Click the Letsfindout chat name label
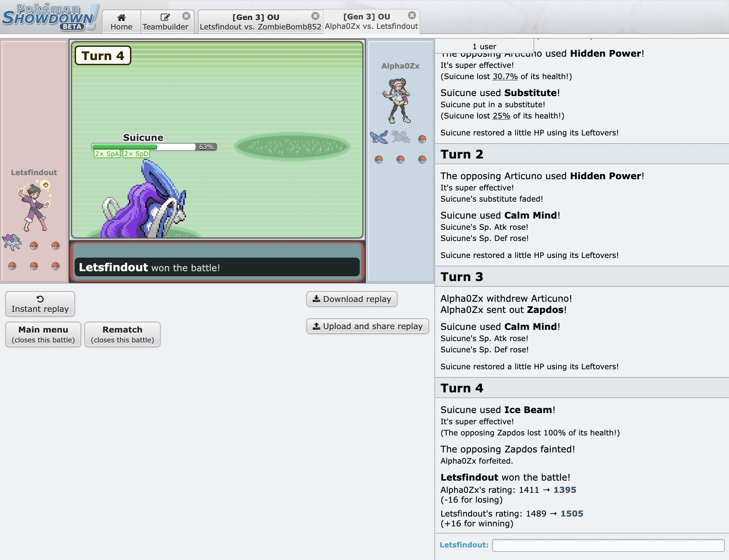This screenshot has height=560, width=729. point(464,545)
